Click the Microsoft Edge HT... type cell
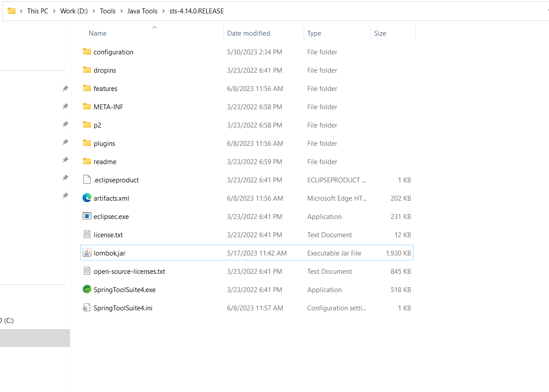The width and height of the screenshot is (549, 392). [337, 198]
